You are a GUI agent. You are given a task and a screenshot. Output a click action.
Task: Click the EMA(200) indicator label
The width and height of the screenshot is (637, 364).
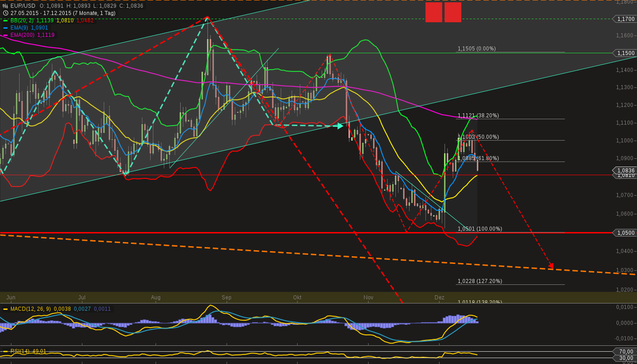click(23, 35)
